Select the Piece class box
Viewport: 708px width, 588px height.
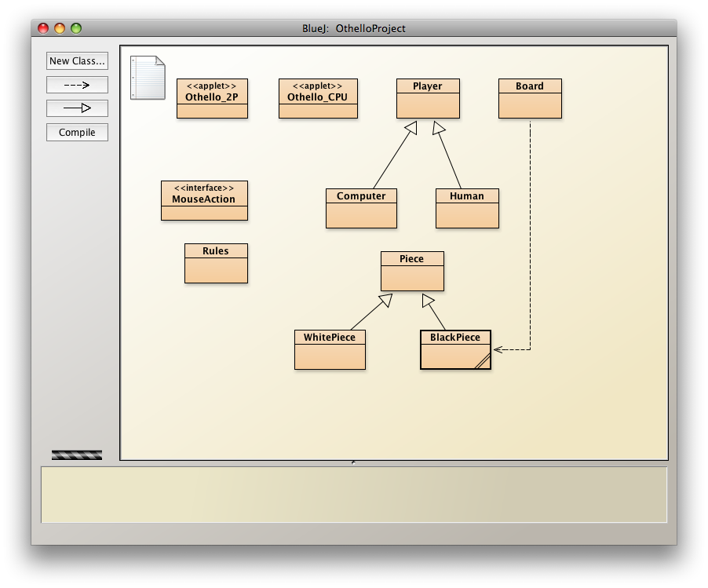(412, 271)
